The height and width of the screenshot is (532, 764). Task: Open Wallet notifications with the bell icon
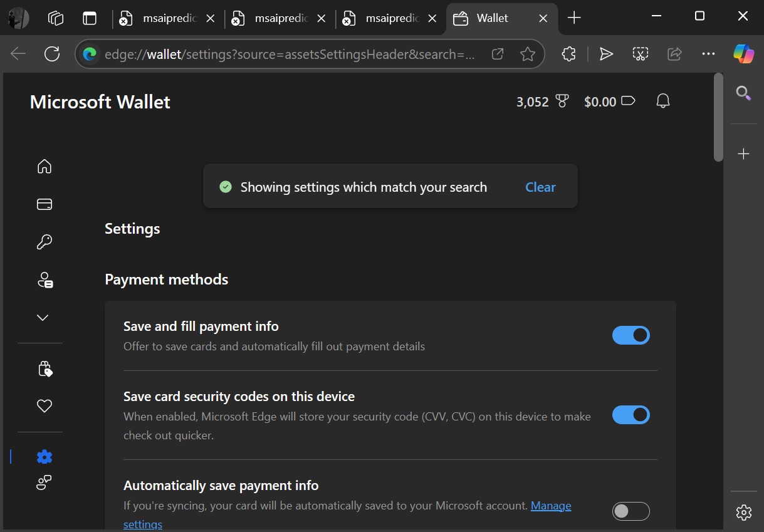coord(662,101)
